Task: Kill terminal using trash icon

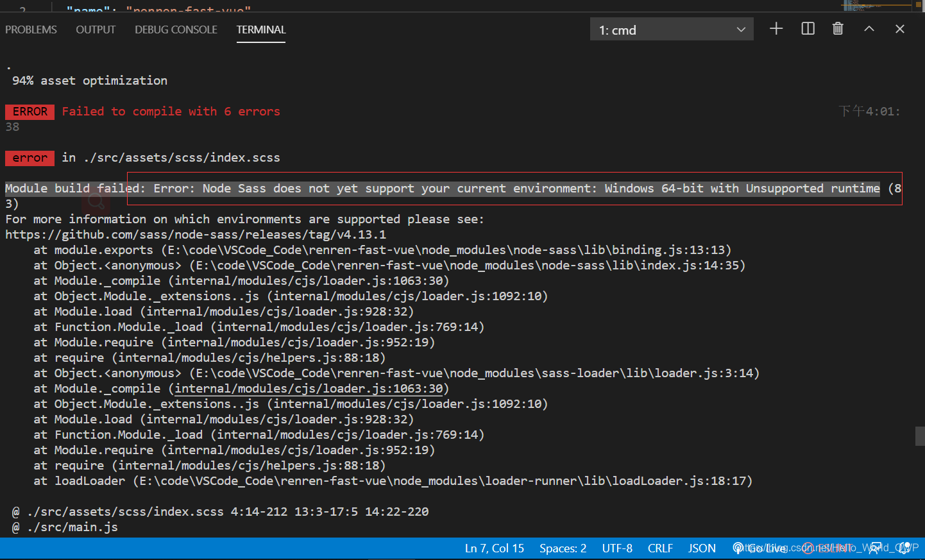Action: (x=838, y=29)
